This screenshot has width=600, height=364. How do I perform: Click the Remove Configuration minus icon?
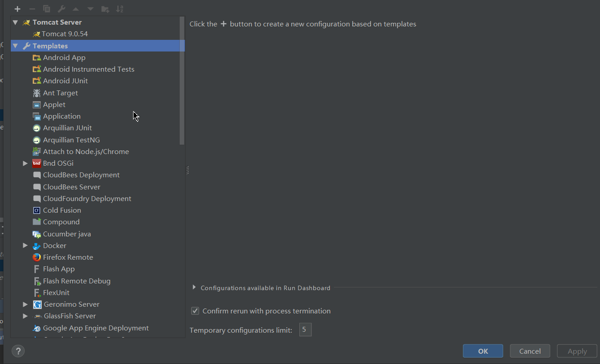[x=32, y=9]
